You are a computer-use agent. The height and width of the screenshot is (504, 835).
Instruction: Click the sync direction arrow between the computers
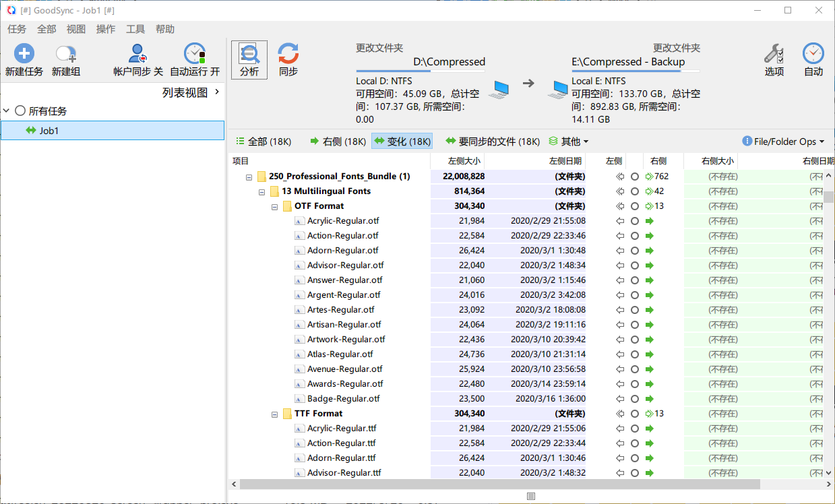[529, 84]
